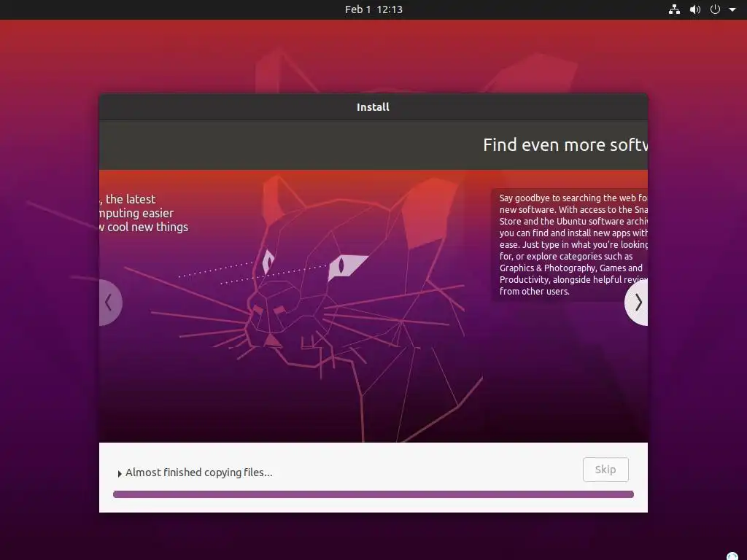Go back with the left slideshow arrow
Screen dimensions: 747x560
click(x=111, y=303)
